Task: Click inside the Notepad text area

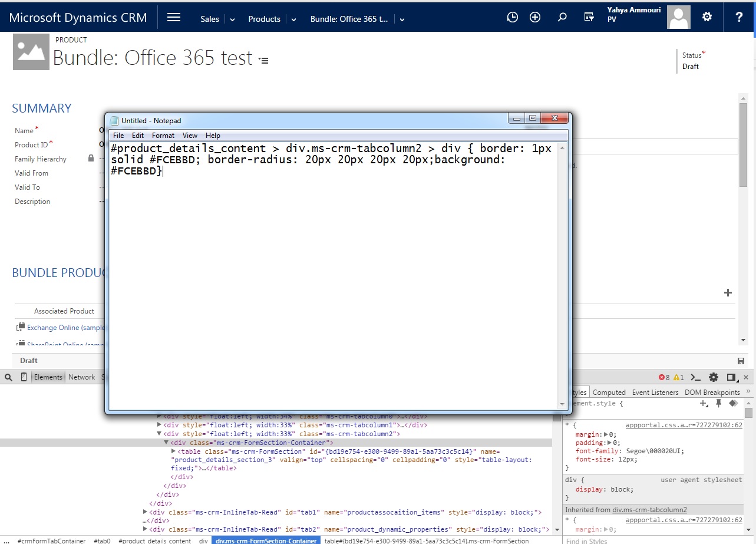Action: pos(333,275)
